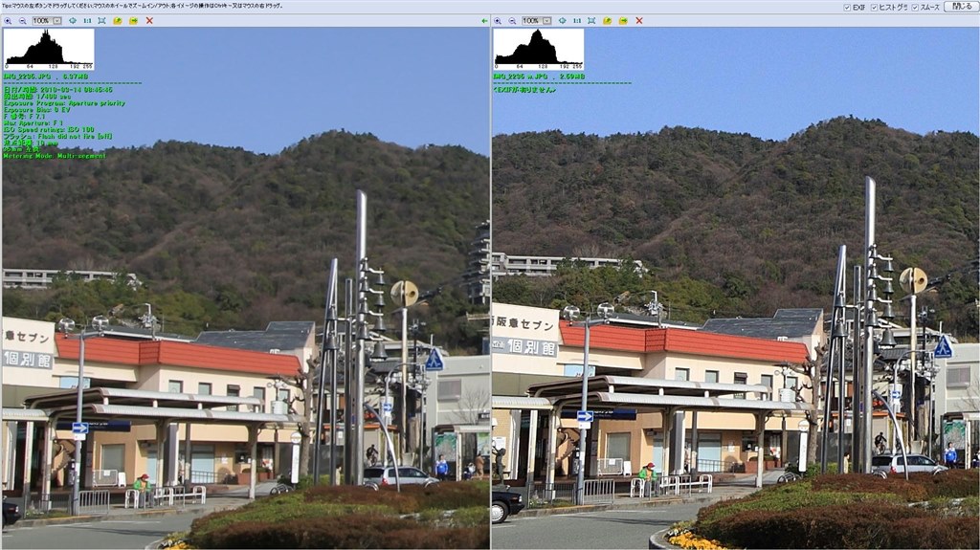This screenshot has width=980, height=550.
Task: Toggle the スムース smoothing checkbox
Action: (915, 7)
